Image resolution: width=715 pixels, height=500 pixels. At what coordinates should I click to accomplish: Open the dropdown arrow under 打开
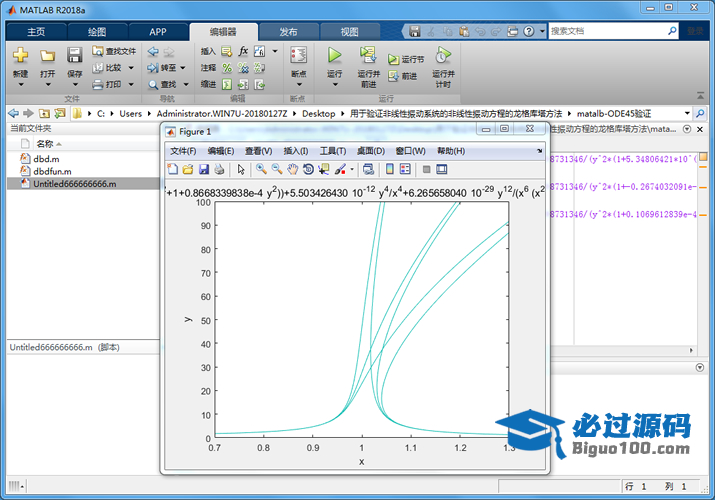click(47, 85)
